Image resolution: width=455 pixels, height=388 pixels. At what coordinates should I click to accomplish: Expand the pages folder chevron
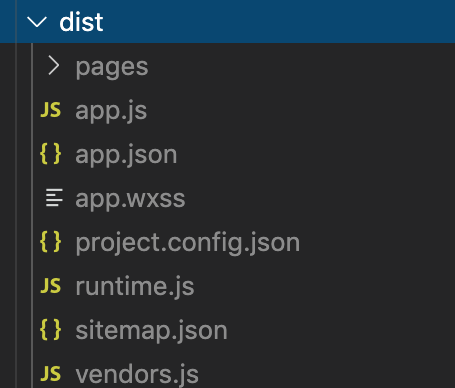[53, 66]
